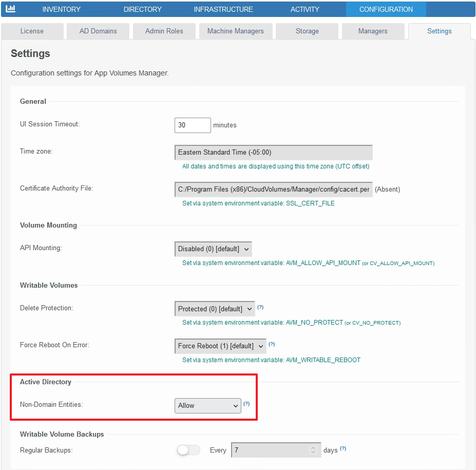Open the API Mounting dropdown
This screenshot has height=470, width=476.
click(213, 249)
